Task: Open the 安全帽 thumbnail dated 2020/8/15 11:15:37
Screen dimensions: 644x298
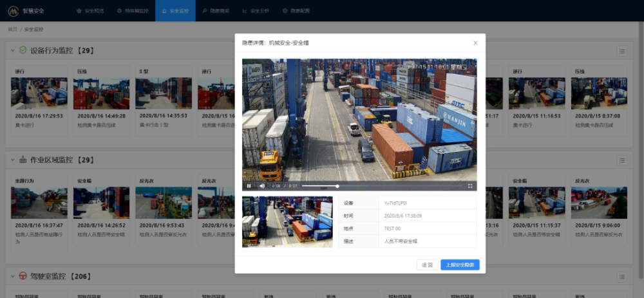Action: pyautogui.click(x=537, y=203)
